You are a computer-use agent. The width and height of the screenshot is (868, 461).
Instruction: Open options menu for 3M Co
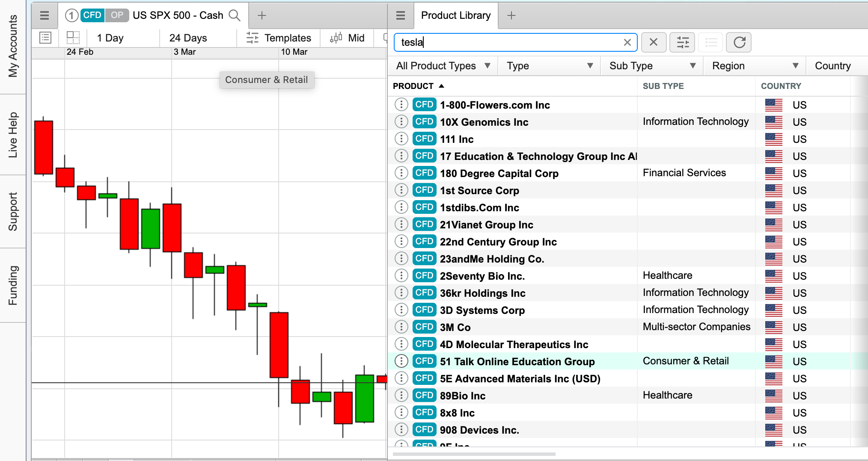[x=401, y=327]
